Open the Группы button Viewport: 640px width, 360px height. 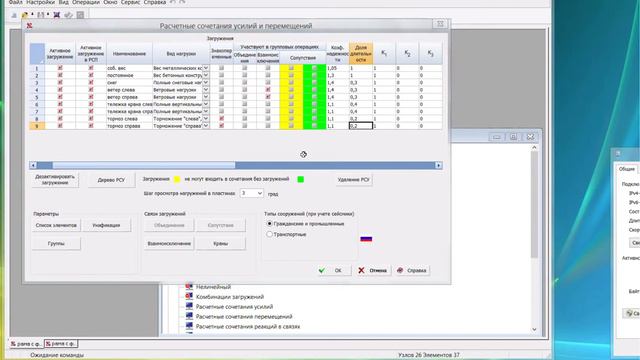pos(56,244)
